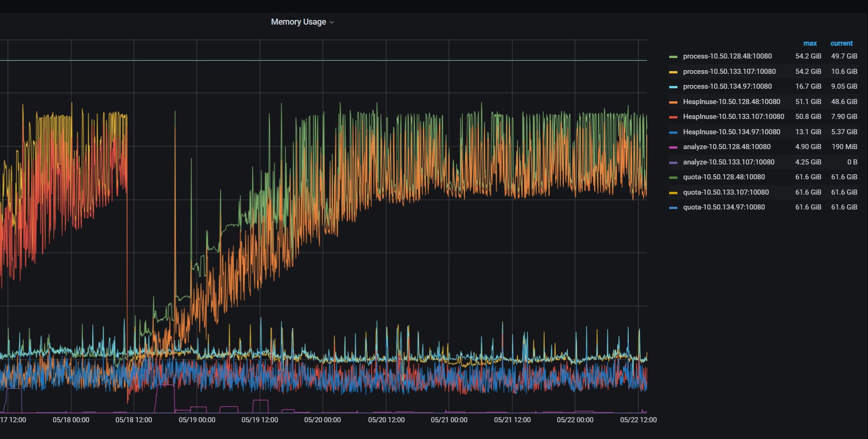Image resolution: width=868 pixels, height=439 pixels.
Task: Click the 05/19 12:00 time axis label
Action: point(260,420)
